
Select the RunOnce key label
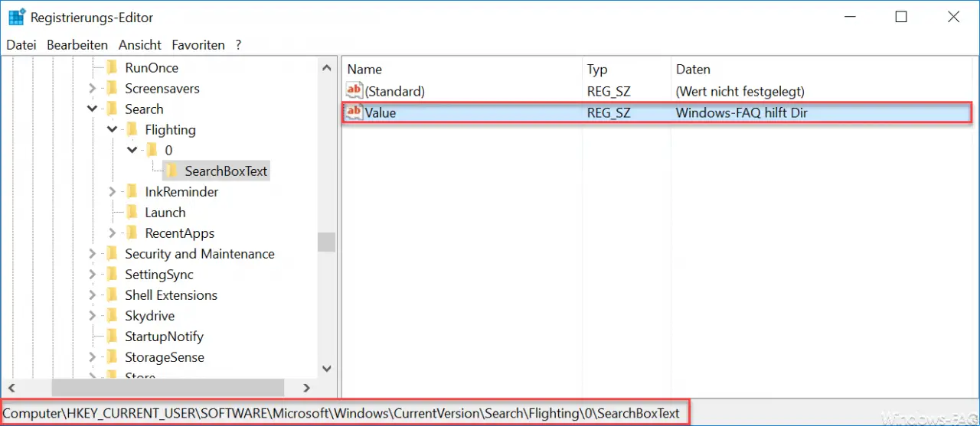click(152, 68)
